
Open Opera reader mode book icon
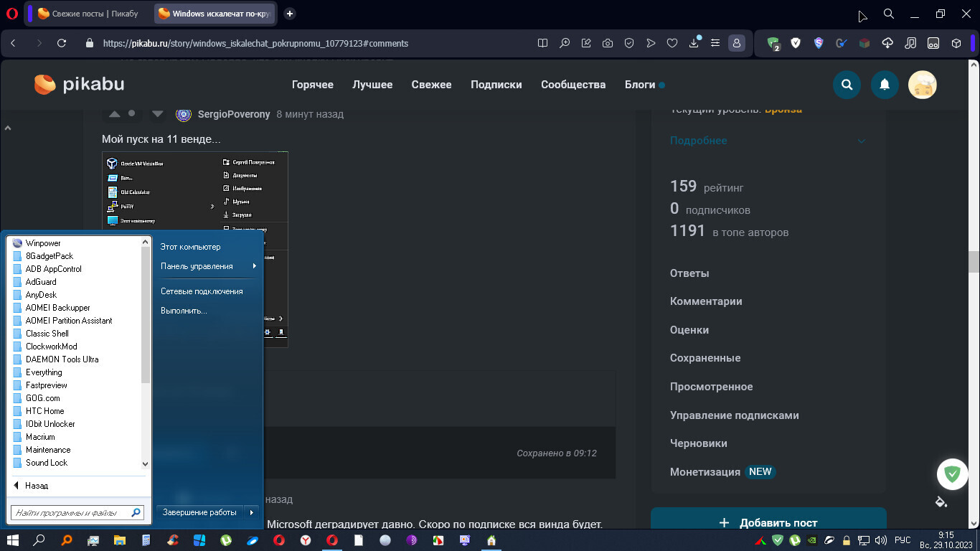click(x=542, y=43)
